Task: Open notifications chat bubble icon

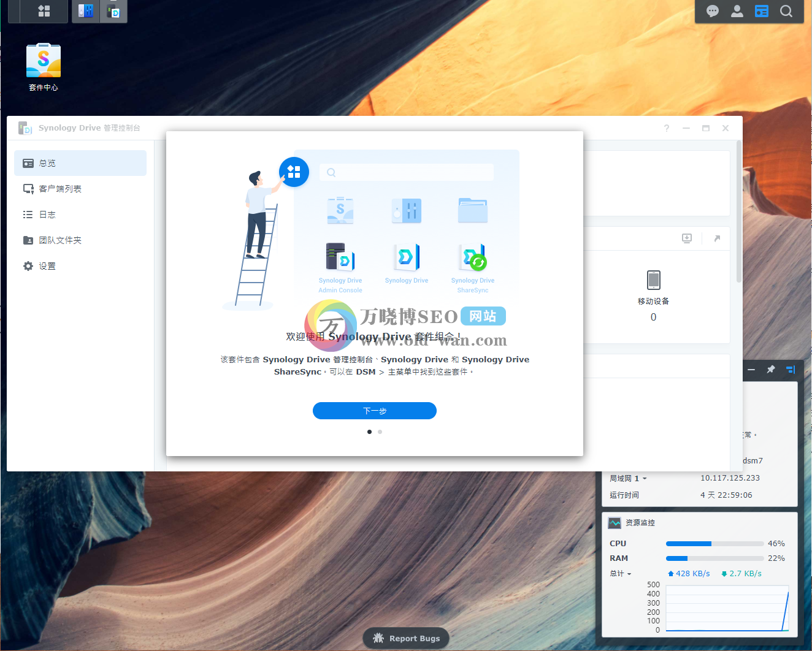Action: pyautogui.click(x=713, y=11)
